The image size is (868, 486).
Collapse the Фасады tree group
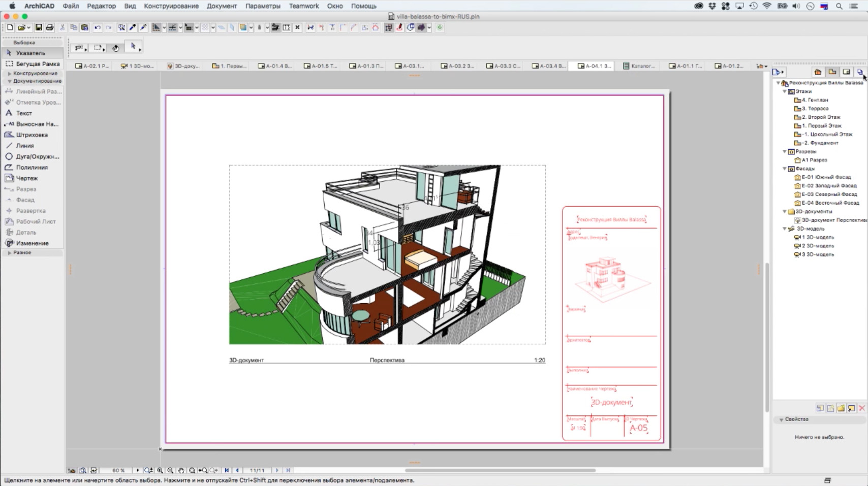[x=785, y=169]
